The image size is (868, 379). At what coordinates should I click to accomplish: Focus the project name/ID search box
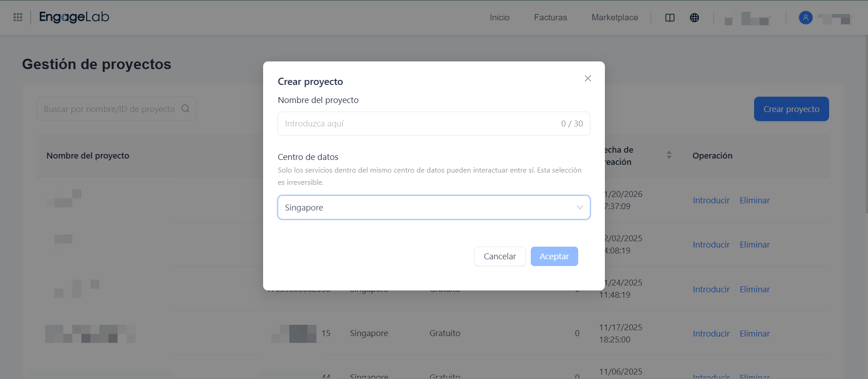pyautogui.click(x=108, y=109)
